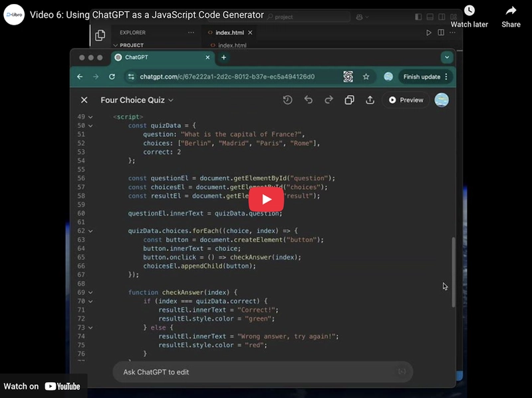Run the file with VS Code play icon

[429, 33]
